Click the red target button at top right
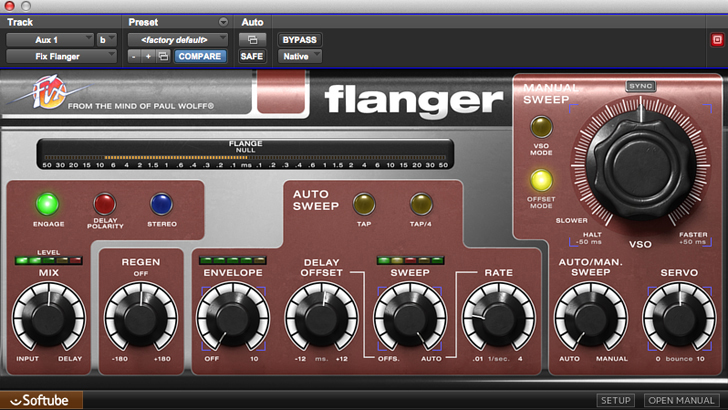Viewport: 728px width, 410px height. [717, 40]
